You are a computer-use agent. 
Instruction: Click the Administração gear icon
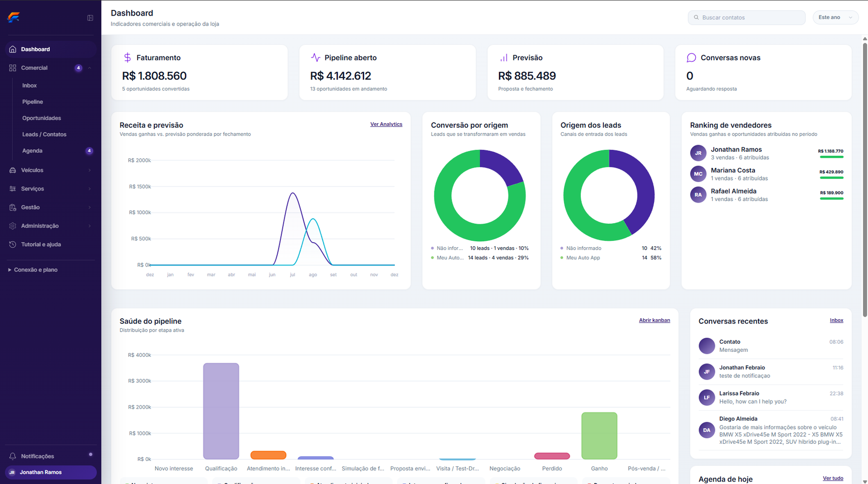(13, 226)
